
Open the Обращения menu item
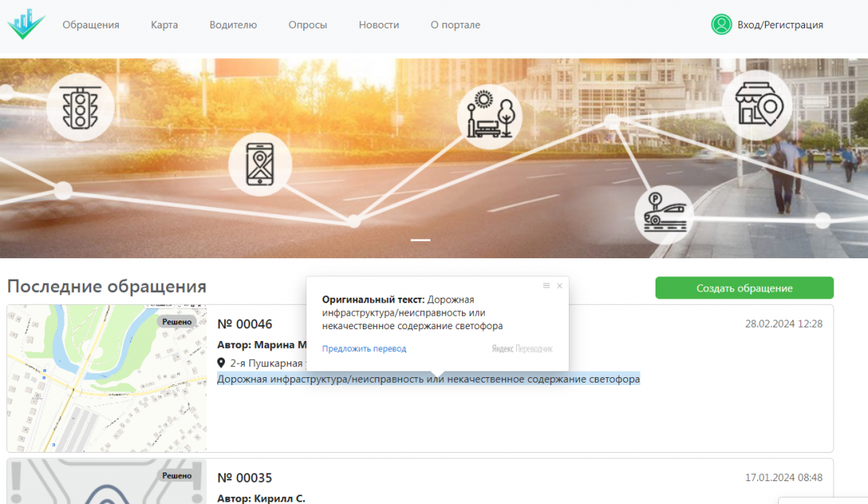(90, 24)
